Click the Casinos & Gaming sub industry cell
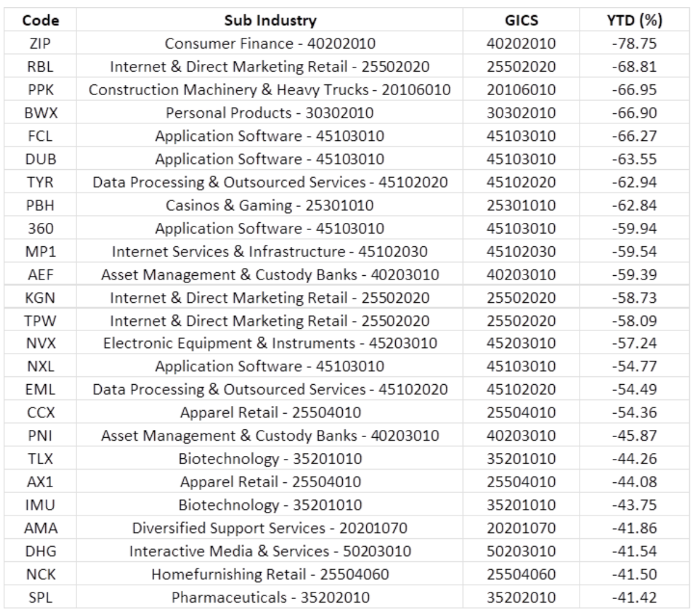 [x=270, y=205]
